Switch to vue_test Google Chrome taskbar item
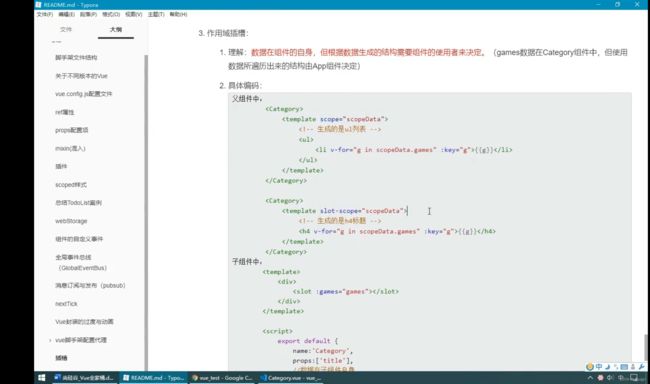Viewport: 650px width, 384px height. pyautogui.click(x=222, y=378)
